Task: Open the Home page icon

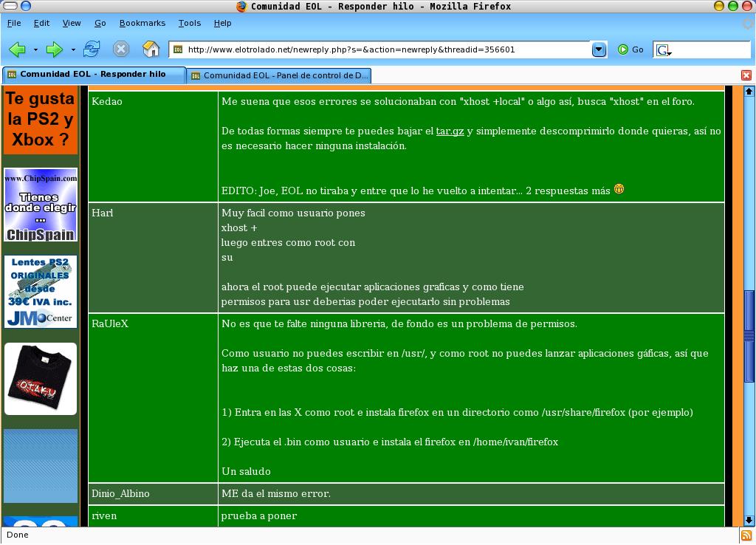Action: pos(151,49)
